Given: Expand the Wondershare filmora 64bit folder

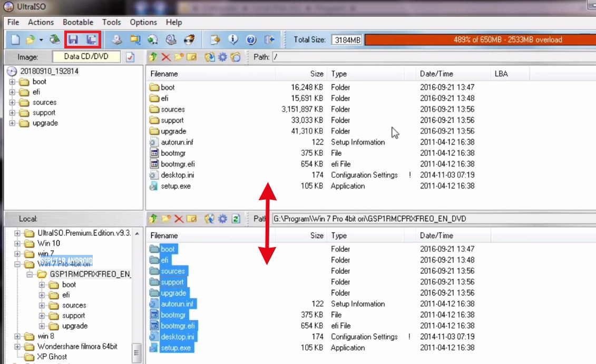Looking at the screenshot, I should tap(17, 347).
